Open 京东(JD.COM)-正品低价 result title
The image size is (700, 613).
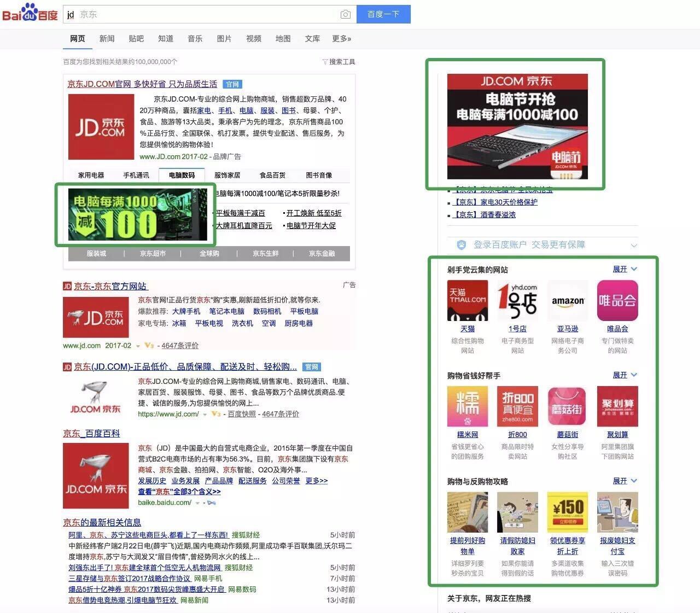(x=185, y=367)
